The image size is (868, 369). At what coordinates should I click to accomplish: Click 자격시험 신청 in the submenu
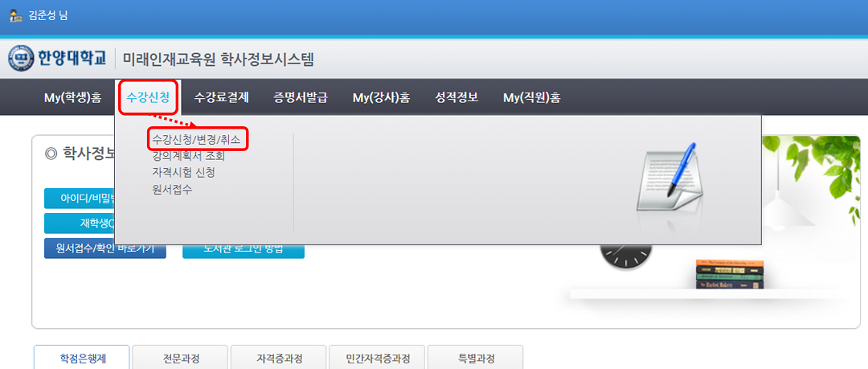[x=183, y=173]
